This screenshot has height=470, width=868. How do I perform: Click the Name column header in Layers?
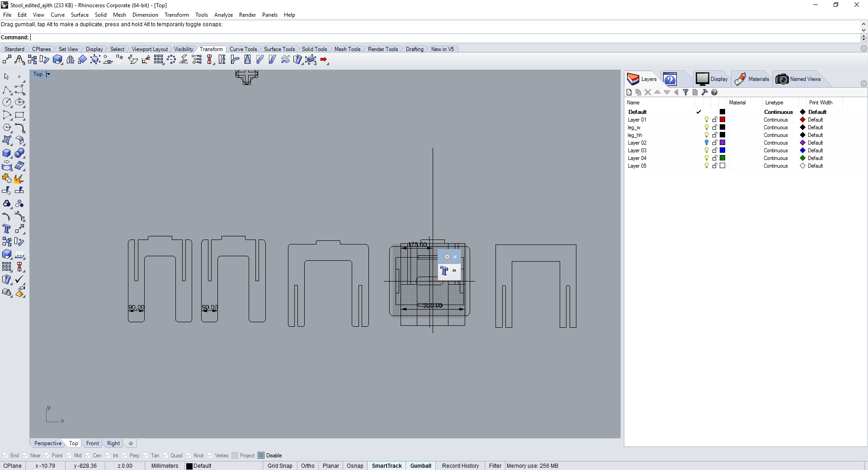point(633,103)
